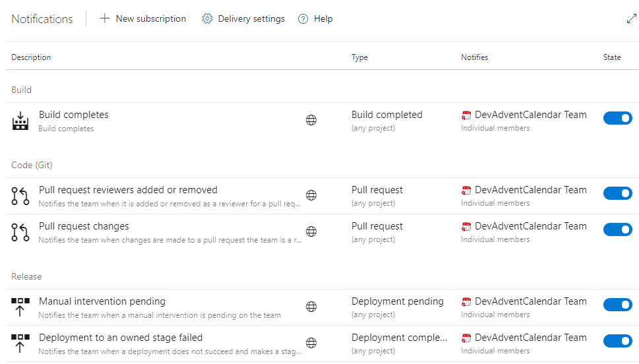Click the pull request icon for reviewers added row
Screen dimensions: 639x364
click(x=21, y=196)
